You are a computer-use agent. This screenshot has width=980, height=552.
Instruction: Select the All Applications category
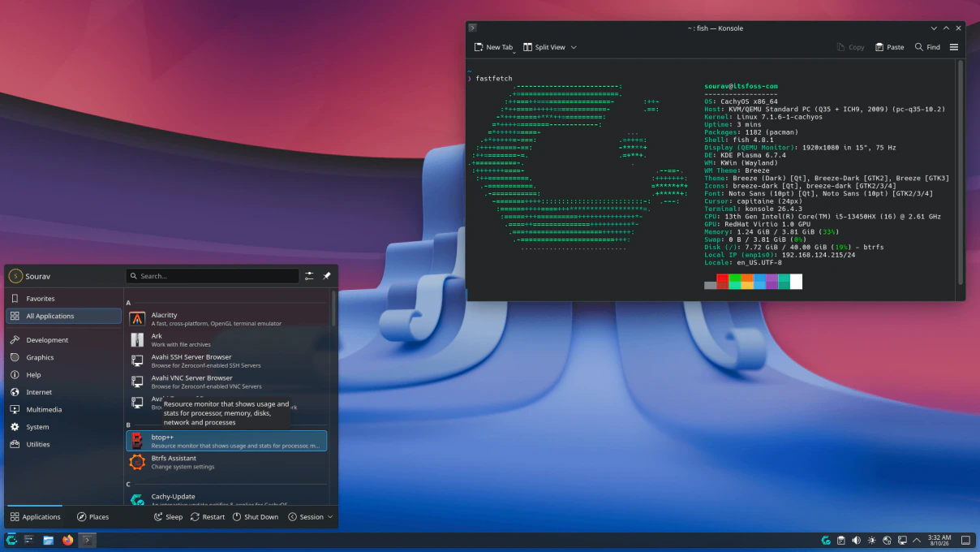pos(64,316)
